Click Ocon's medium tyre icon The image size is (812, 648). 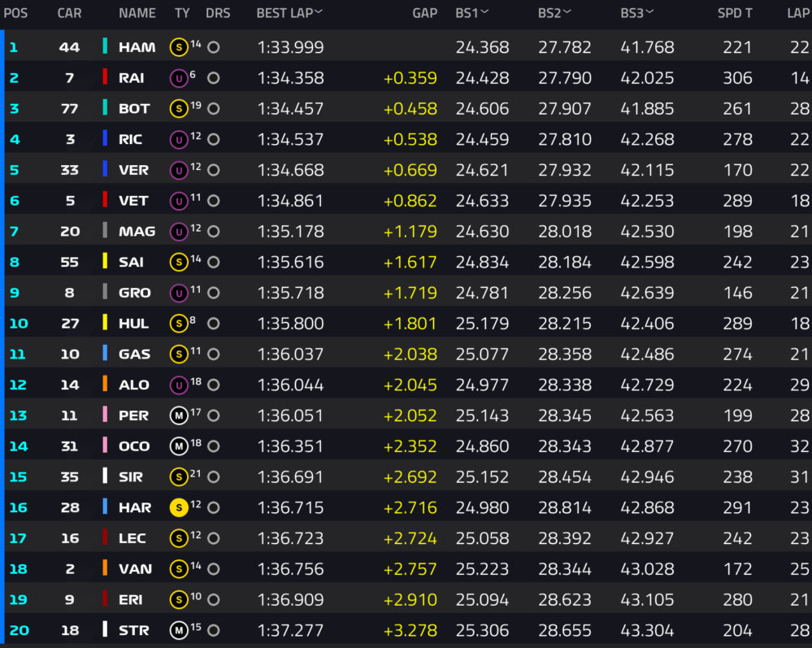(179, 446)
